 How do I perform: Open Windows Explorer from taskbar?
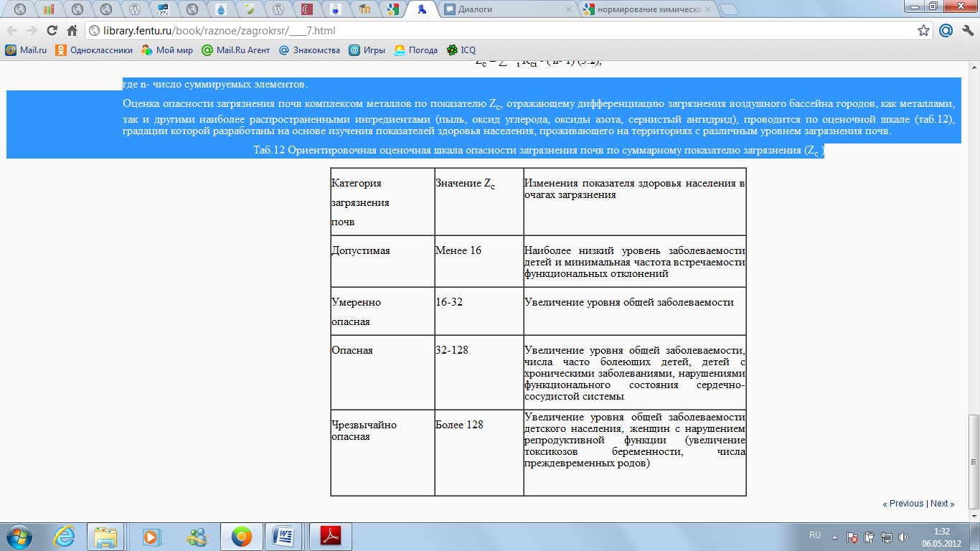[x=106, y=536]
